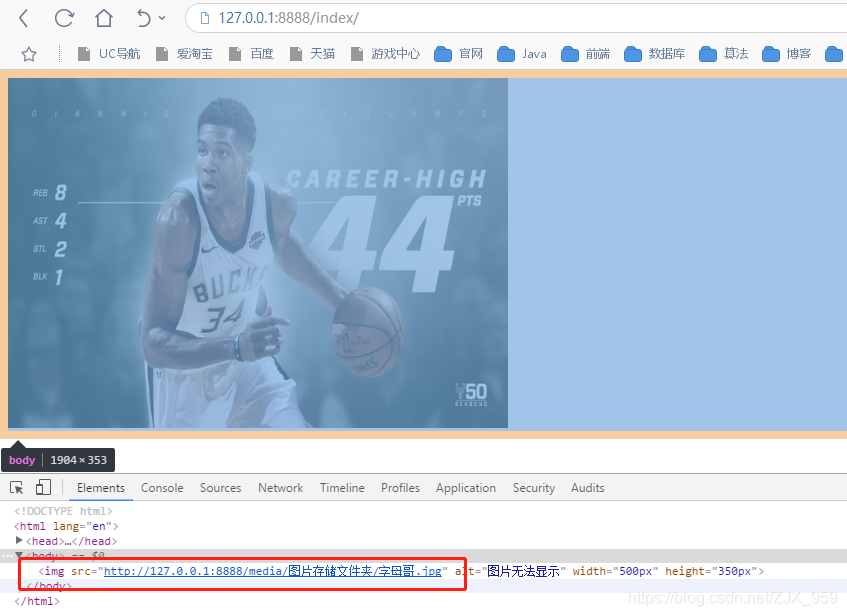
Task: Open the 爱淘宝 bookmark
Action: (x=184, y=54)
